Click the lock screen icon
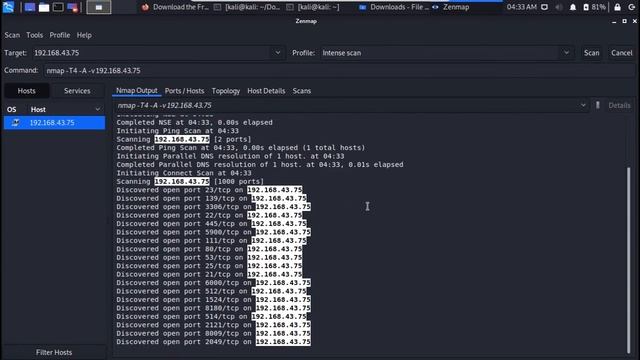The width and height of the screenshot is (640, 360). [618, 7]
